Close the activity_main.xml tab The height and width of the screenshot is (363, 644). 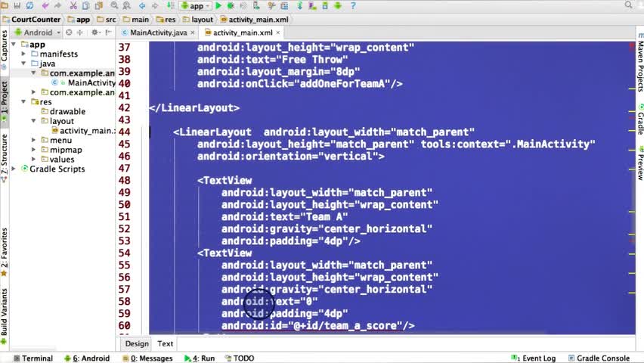[x=278, y=33]
